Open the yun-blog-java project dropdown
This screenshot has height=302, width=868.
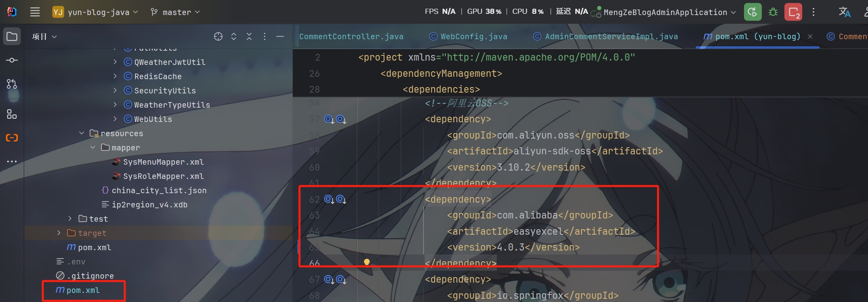[95, 12]
